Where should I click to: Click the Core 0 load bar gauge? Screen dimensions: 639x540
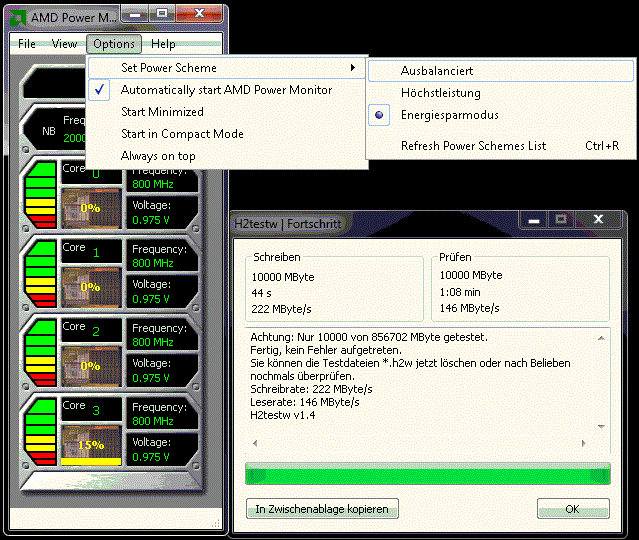click(40, 194)
